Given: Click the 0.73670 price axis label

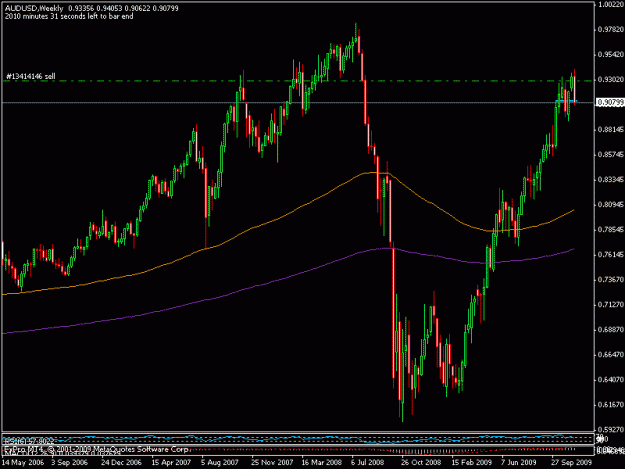Looking at the screenshot, I should click(x=610, y=280).
